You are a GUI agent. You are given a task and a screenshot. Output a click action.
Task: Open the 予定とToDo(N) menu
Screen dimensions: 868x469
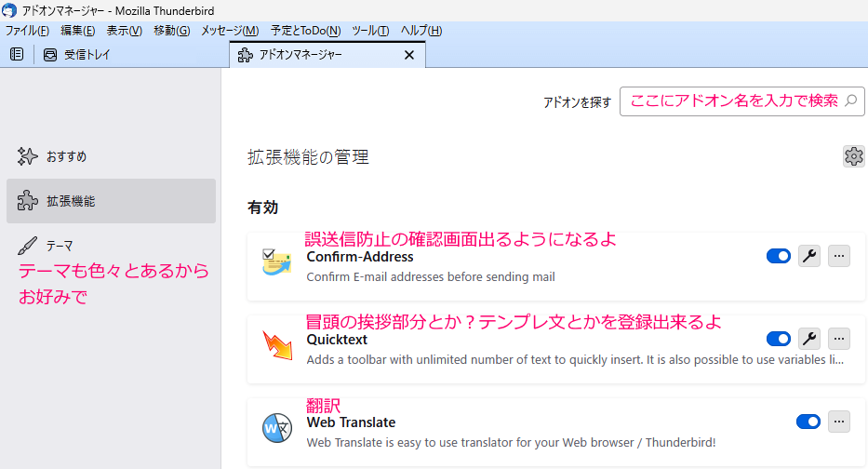point(305,31)
